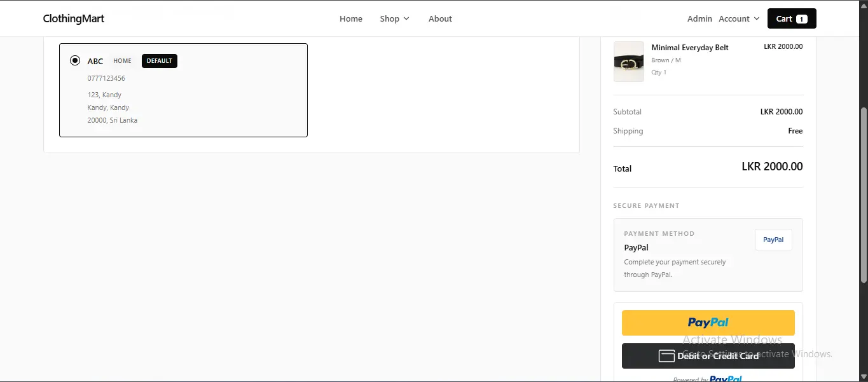Viewport: 868px width, 382px height.
Task: Click the small PayPal badge in payment method
Action: [x=773, y=240]
